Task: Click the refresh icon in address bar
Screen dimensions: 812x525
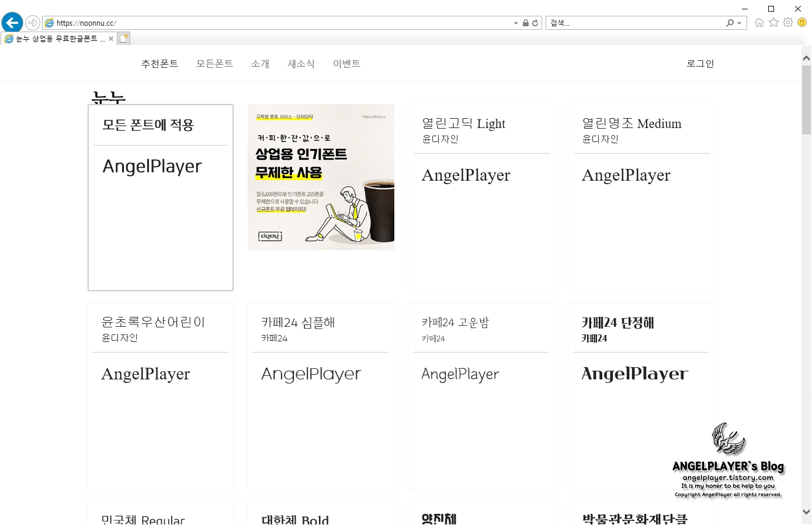Action: (535, 23)
